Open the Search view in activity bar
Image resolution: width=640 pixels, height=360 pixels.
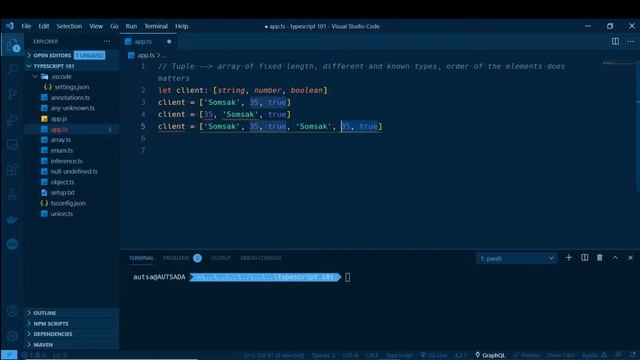click(13, 69)
